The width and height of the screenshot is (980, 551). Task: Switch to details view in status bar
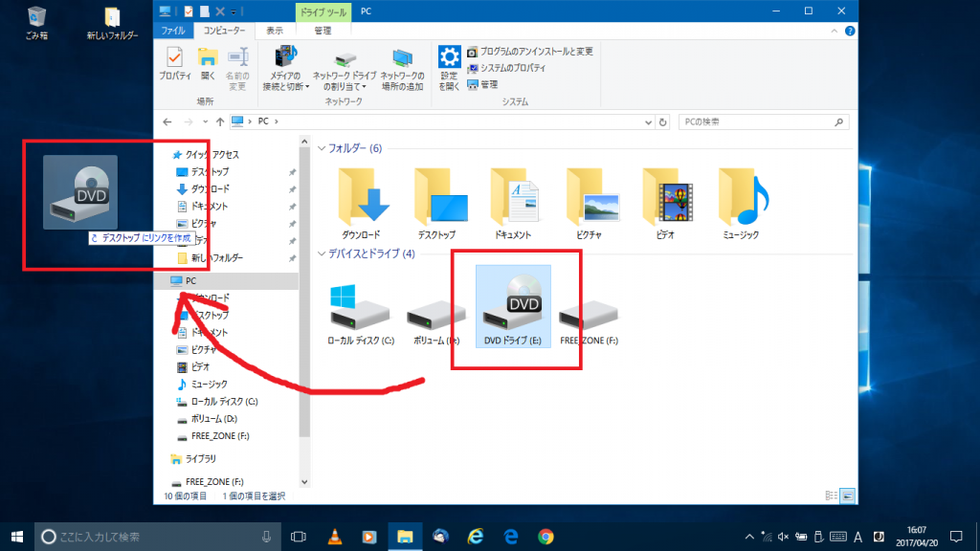[831, 495]
